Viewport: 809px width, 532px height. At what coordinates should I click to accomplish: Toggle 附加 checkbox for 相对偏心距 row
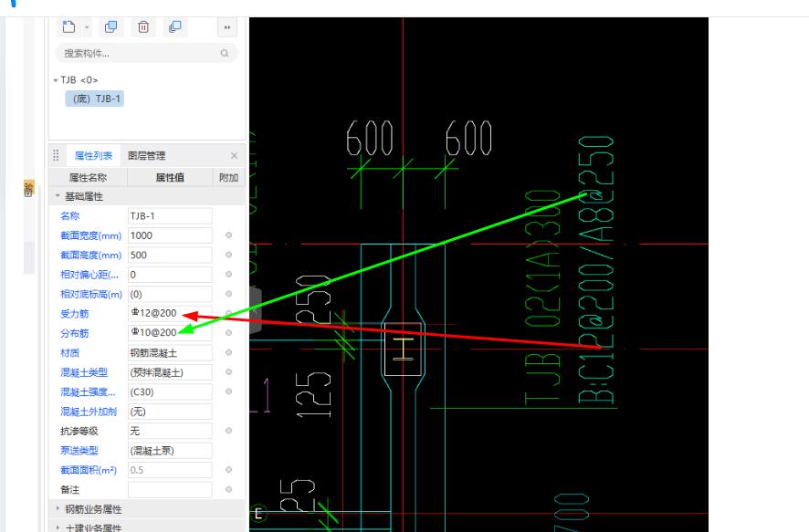(x=228, y=275)
